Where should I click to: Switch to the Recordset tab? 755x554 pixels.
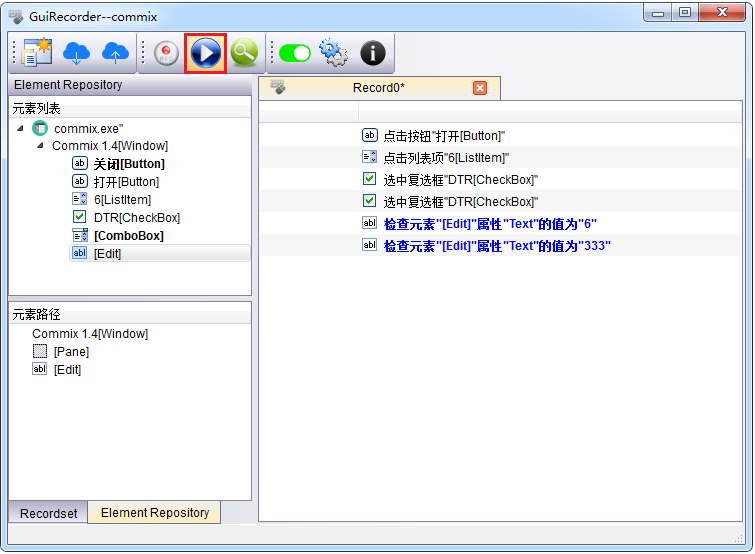(48, 513)
